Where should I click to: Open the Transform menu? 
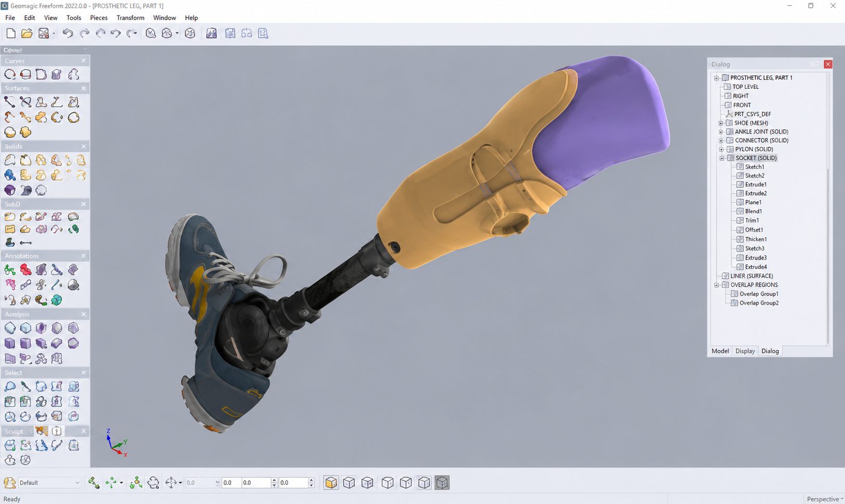click(131, 18)
